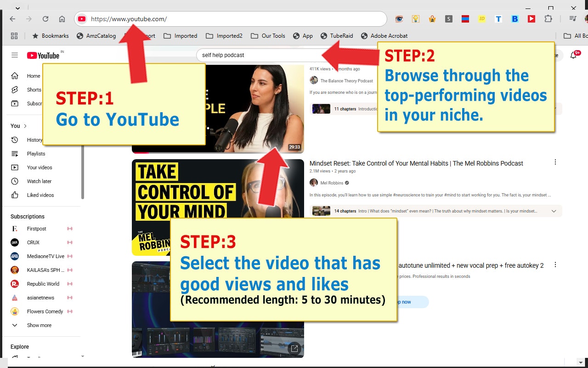Screen dimensions: 588x368
Task: Click the Mel Robbins channel avatar
Action: pyautogui.click(x=314, y=183)
